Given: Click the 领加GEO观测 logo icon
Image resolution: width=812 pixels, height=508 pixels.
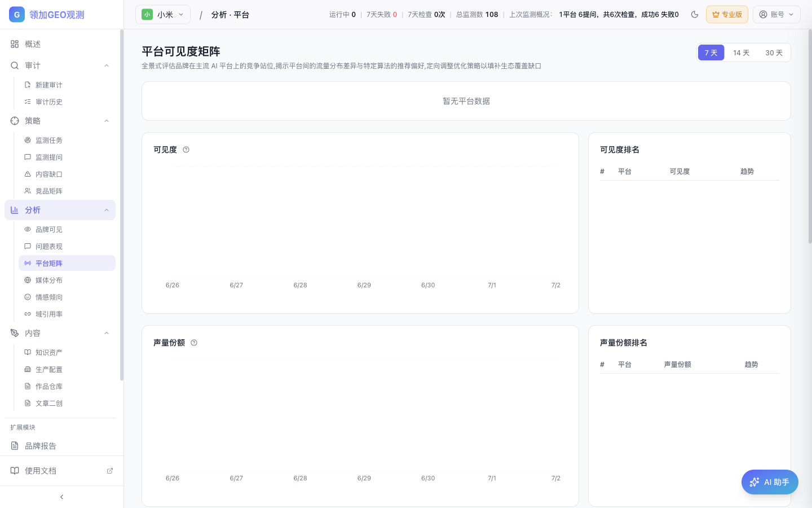Looking at the screenshot, I should 17,15.
